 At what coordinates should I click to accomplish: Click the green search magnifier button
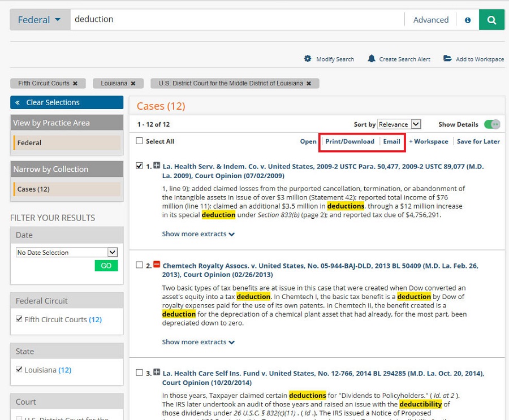[491, 20]
